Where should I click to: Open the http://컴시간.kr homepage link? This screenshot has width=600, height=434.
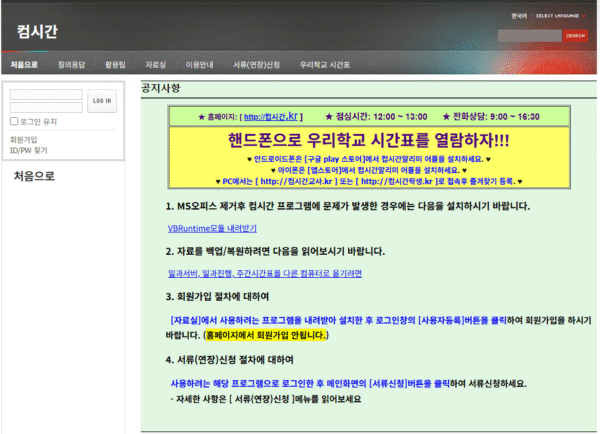[271, 116]
